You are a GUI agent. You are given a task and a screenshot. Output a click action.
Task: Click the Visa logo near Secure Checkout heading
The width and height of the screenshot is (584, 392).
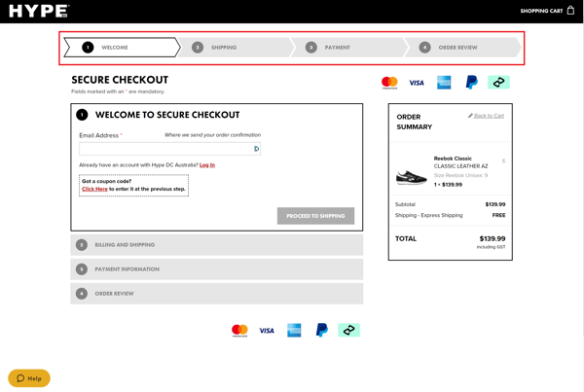417,83
